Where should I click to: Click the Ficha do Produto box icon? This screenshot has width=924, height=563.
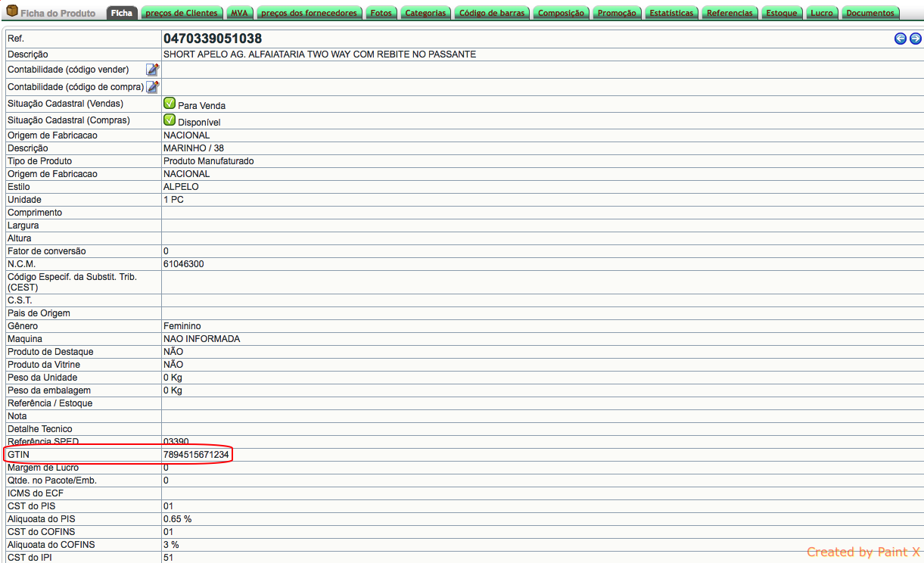coord(12,11)
